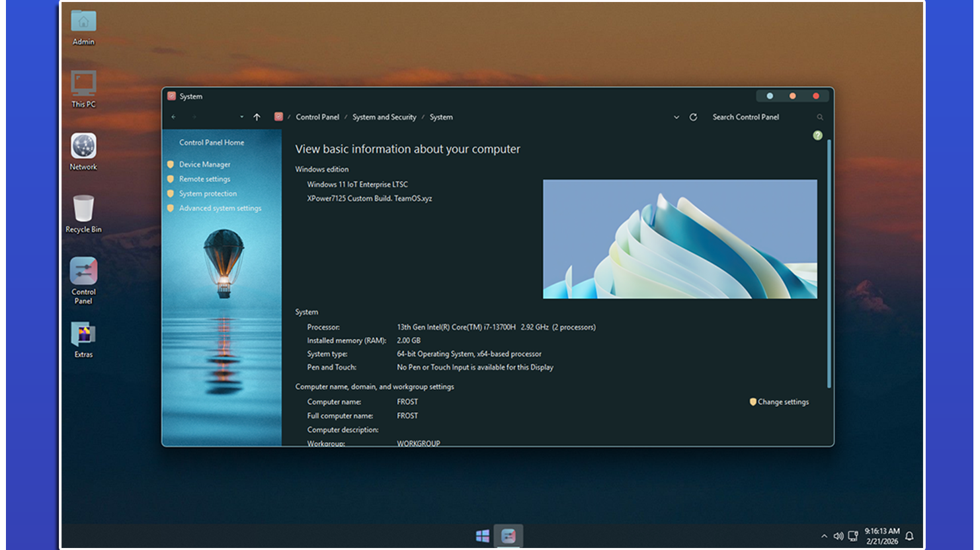Go up one level with up arrow
This screenshot has height=550, width=980.
257,117
